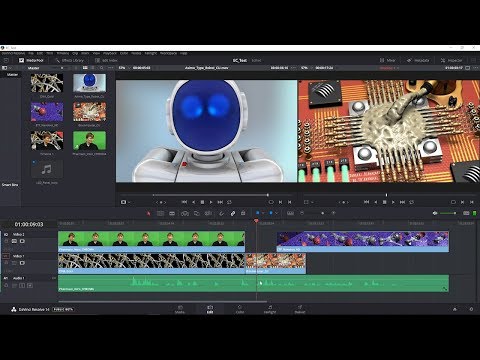480x360 pixels.
Task: Lock the Video 2 track
Action: tap(6, 241)
